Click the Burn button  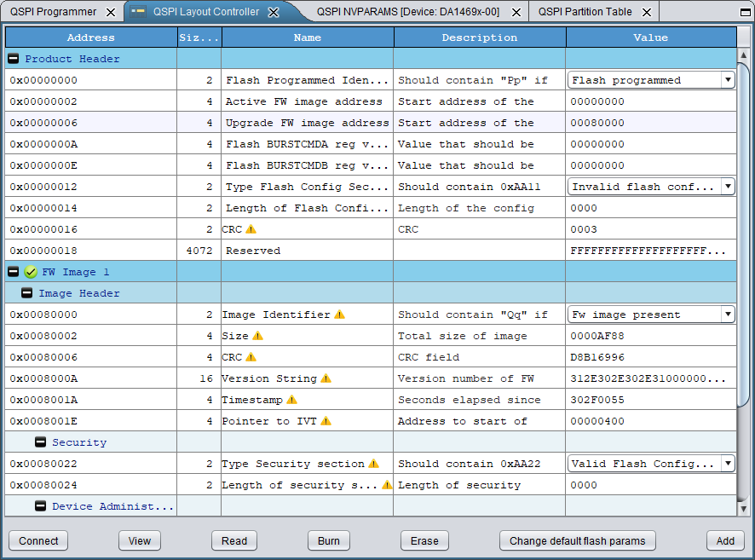pos(329,540)
